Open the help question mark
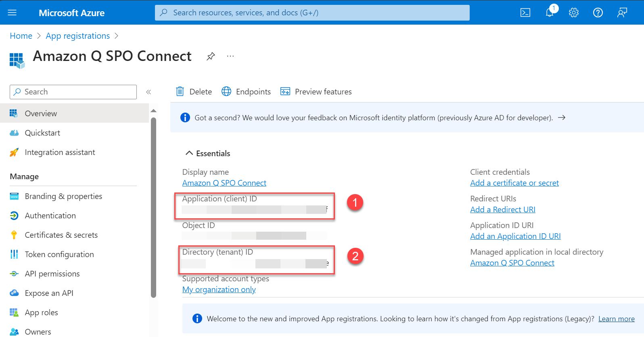The height and width of the screenshot is (337, 644). 598,13
